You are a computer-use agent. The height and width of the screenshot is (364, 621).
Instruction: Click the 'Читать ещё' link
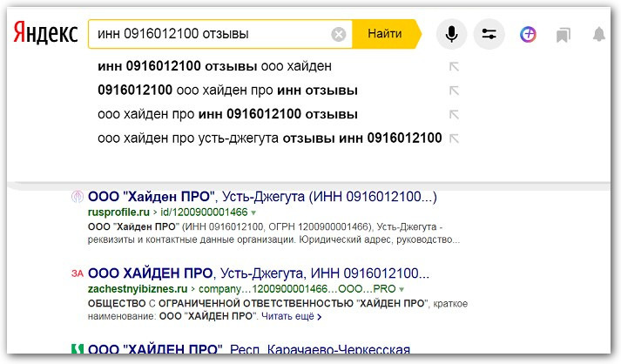tap(292, 316)
